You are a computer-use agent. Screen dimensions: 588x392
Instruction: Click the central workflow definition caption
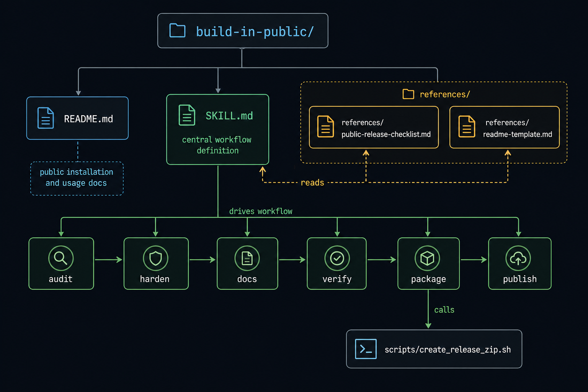[x=217, y=145]
